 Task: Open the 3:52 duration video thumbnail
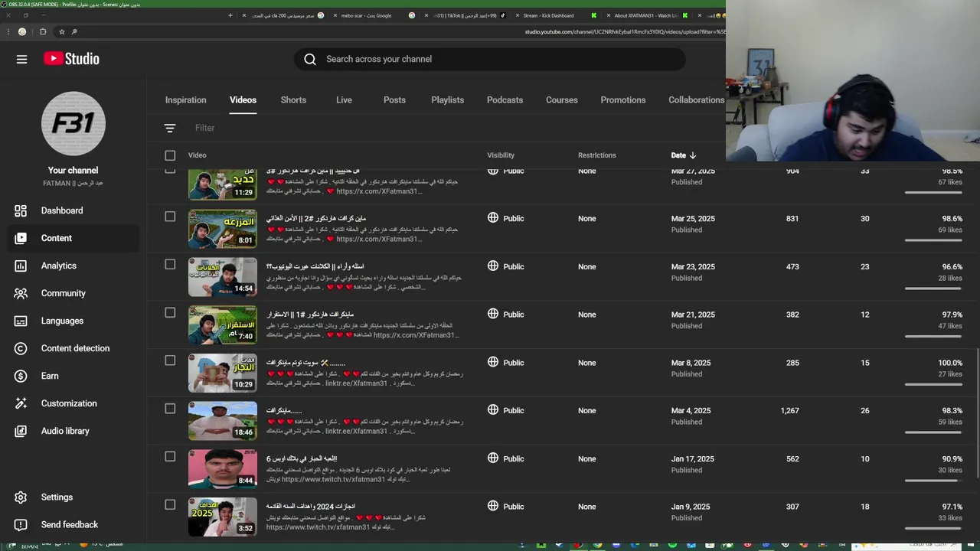(x=223, y=517)
